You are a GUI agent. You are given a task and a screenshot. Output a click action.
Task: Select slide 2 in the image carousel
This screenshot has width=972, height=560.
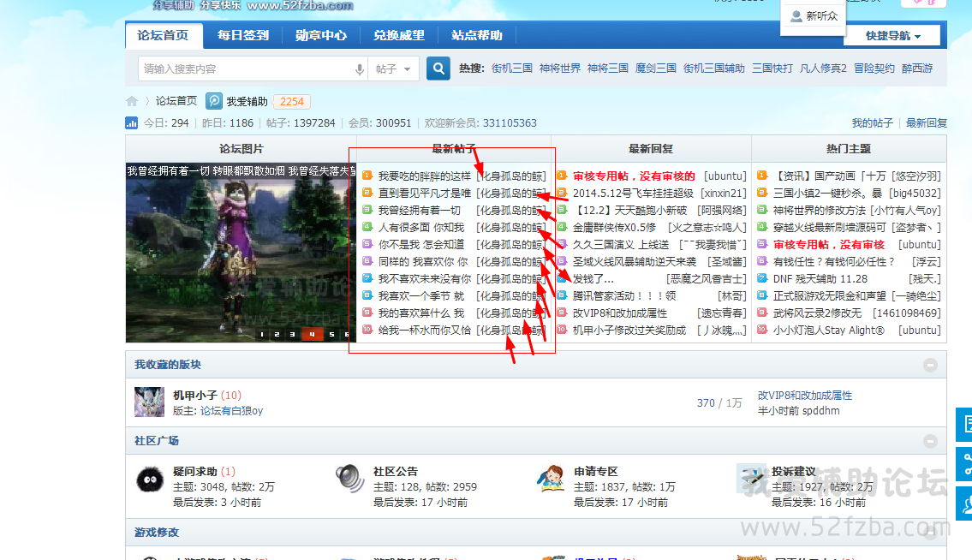pos(277,334)
